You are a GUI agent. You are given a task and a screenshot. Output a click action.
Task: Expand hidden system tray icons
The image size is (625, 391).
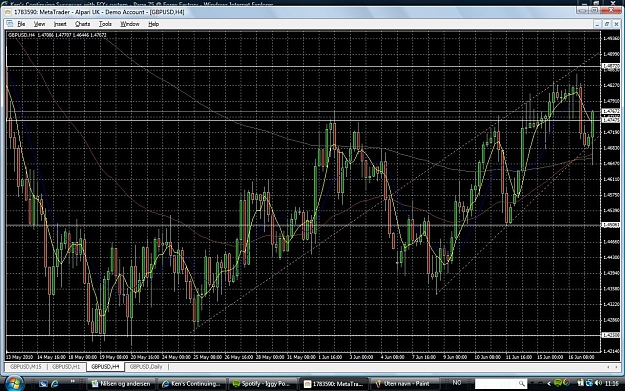(549, 383)
